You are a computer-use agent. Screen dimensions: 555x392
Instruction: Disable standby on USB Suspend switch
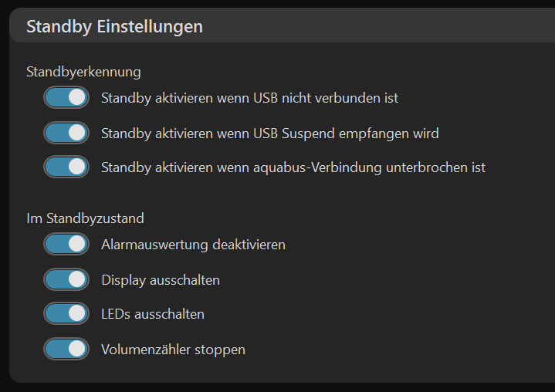(x=66, y=133)
